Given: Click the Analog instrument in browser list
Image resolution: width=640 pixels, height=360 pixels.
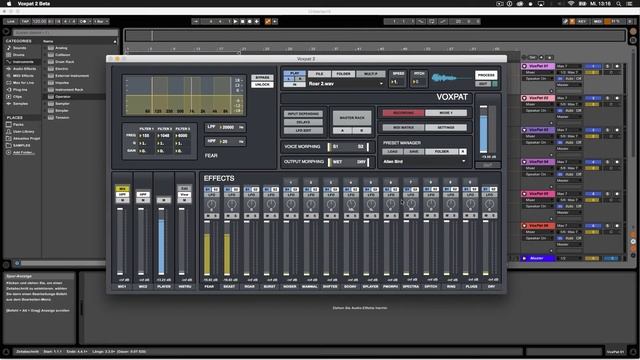Looking at the screenshot, I should (61, 48).
